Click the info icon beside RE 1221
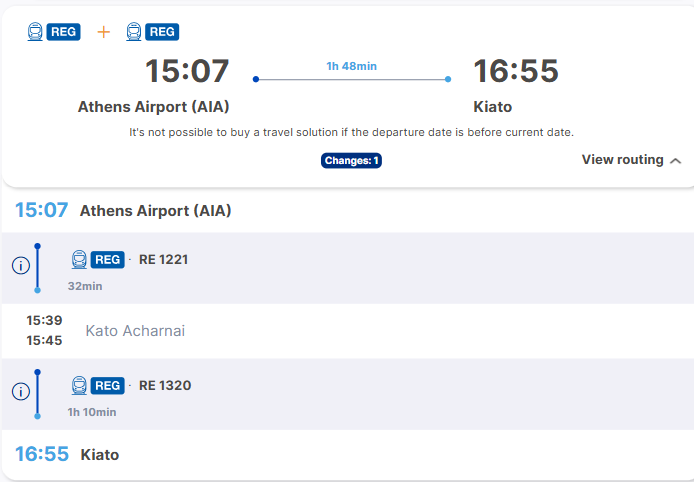 pos(21,266)
